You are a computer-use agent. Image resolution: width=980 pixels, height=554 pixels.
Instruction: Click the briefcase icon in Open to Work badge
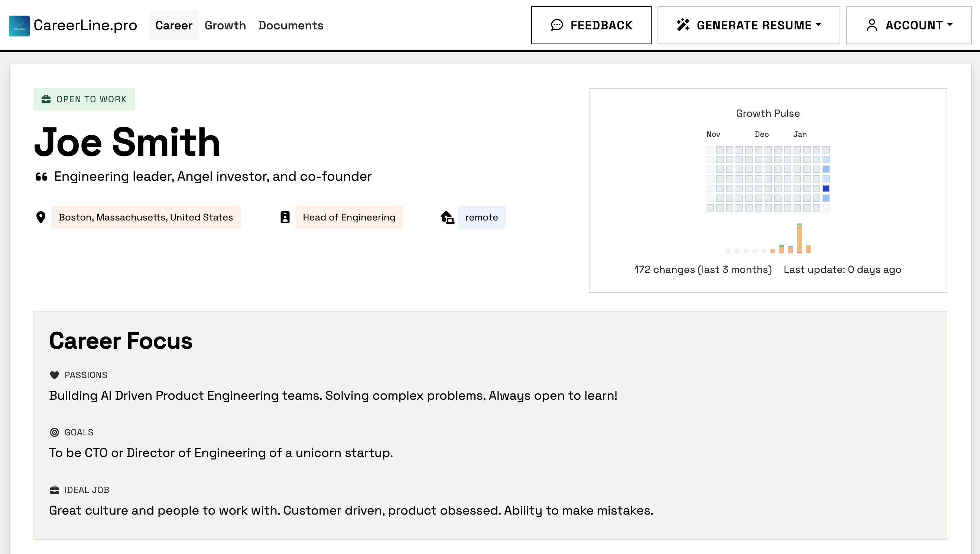click(x=46, y=99)
